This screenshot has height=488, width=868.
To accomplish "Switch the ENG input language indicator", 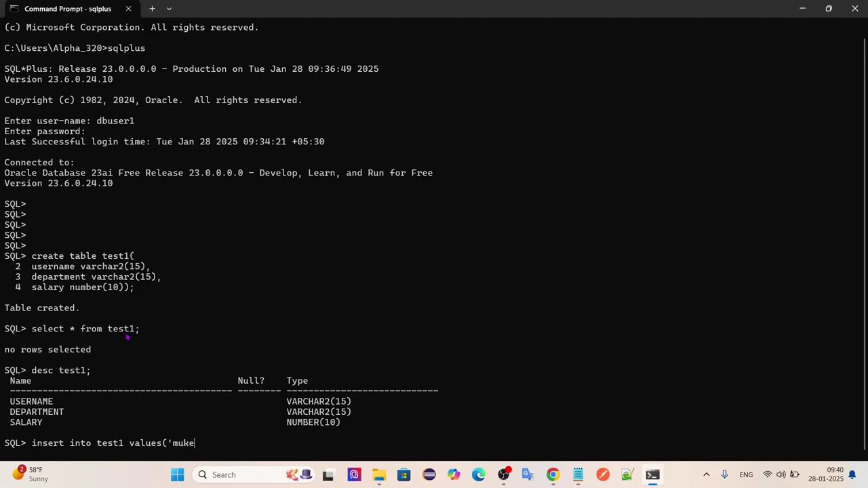I will coord(746,474).
